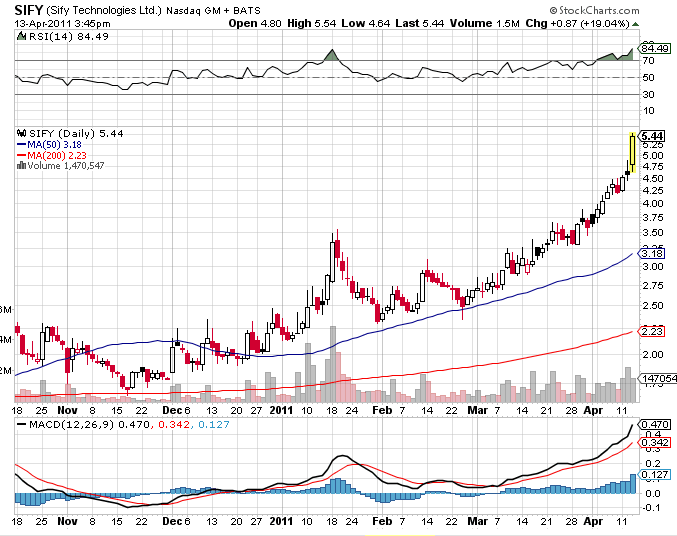Click the 13-Apr-2011 3:45pm timestamp

coord(63,24)
